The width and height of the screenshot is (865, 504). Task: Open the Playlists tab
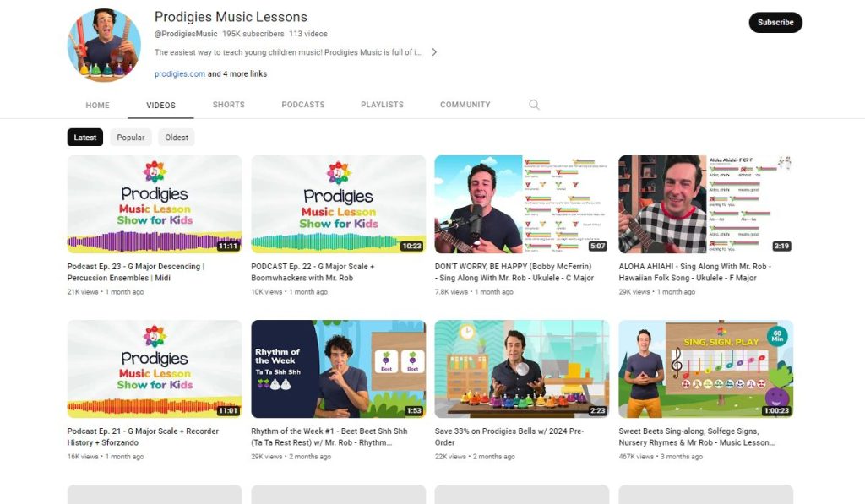pyautogui.click(x=382, y=105)
